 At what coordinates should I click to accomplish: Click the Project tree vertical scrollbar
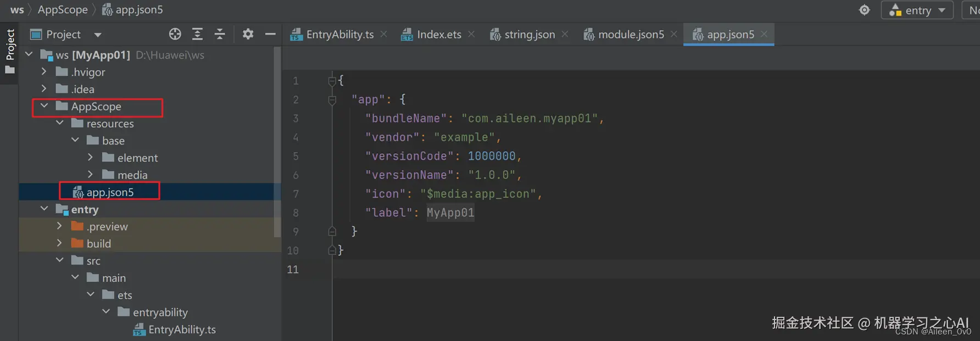277,142
